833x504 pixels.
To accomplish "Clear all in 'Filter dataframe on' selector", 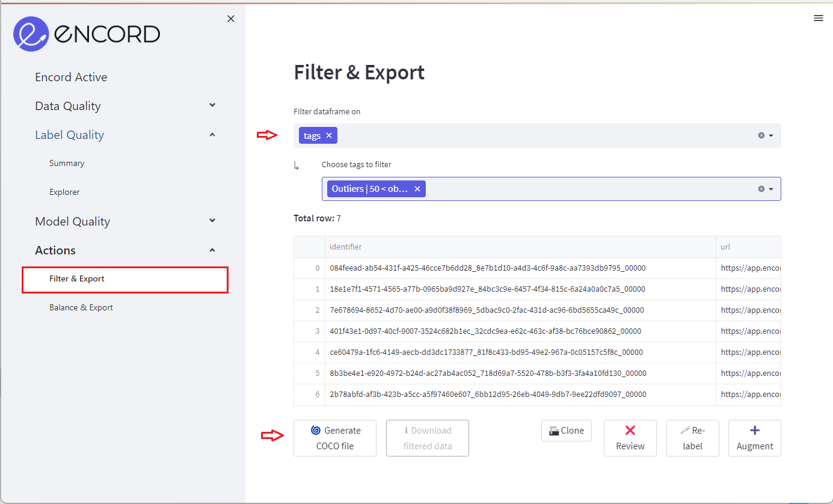I will [x=761, y=135].
